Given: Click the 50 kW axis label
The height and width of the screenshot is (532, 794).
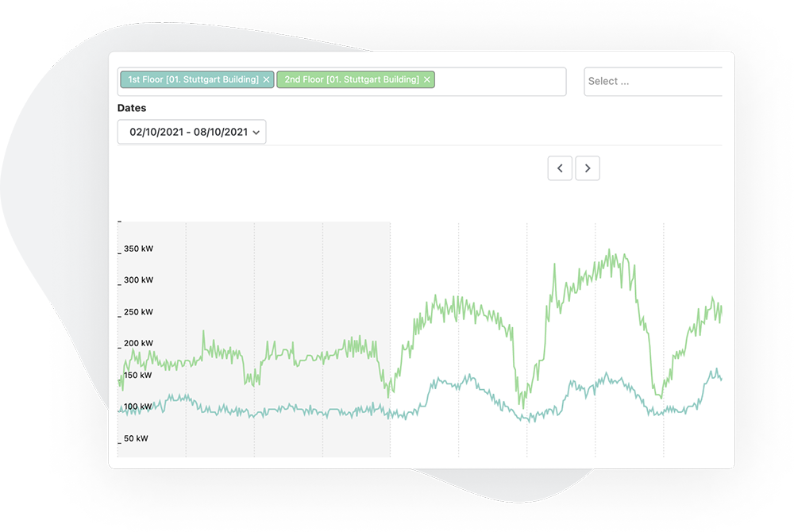Looking at the screenshot, I should pos(138,438).
